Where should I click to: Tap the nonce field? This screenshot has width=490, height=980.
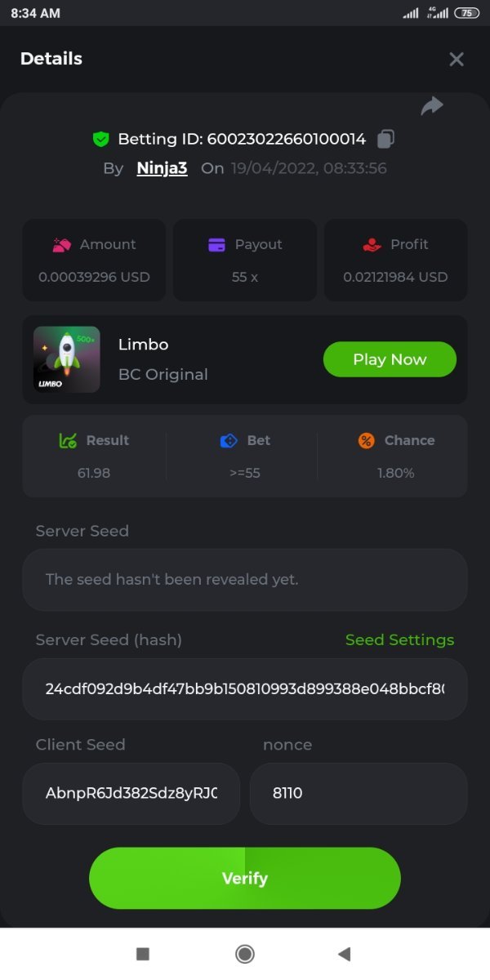point(359,793)
